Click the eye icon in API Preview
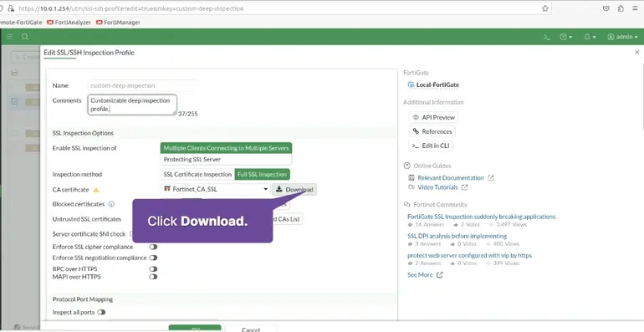Screen dimensions: 644x332 [416, 117]
